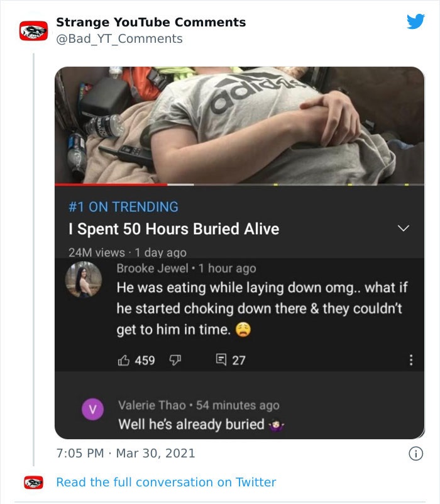Click Valerie Thao's purple V avatar

93,410
